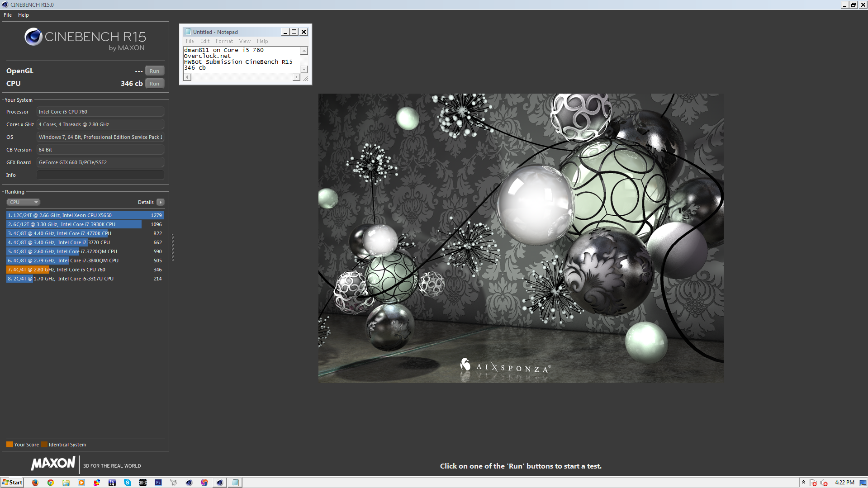Select the Core i5-3317U ranking entry
This screenshot has width=868, height=488.
click(85, 279)
